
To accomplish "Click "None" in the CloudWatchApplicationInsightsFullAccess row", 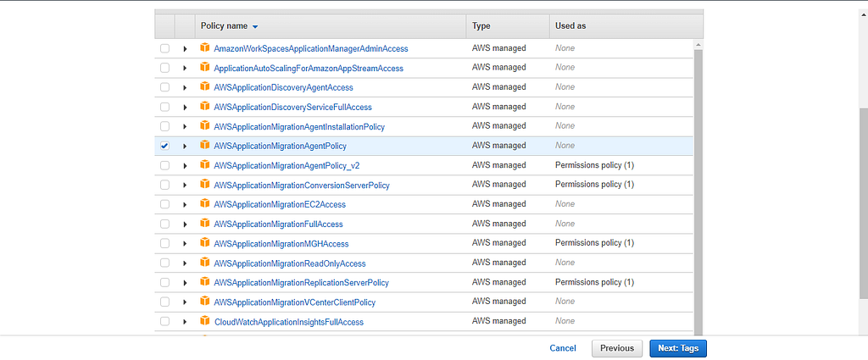I will (x=565, y=321).
